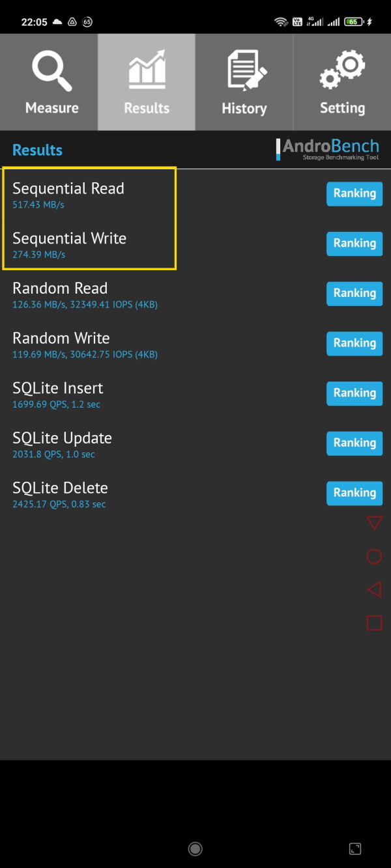The width and height of the screenshot is (391, 868).
Task: Show Ranking for SQLite Insert
Action: point(355,393)
